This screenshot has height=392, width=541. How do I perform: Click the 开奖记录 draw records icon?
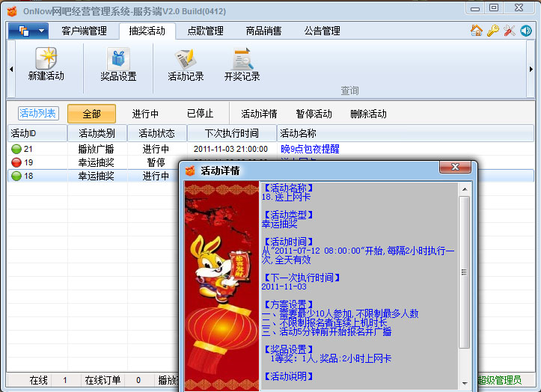242,64
